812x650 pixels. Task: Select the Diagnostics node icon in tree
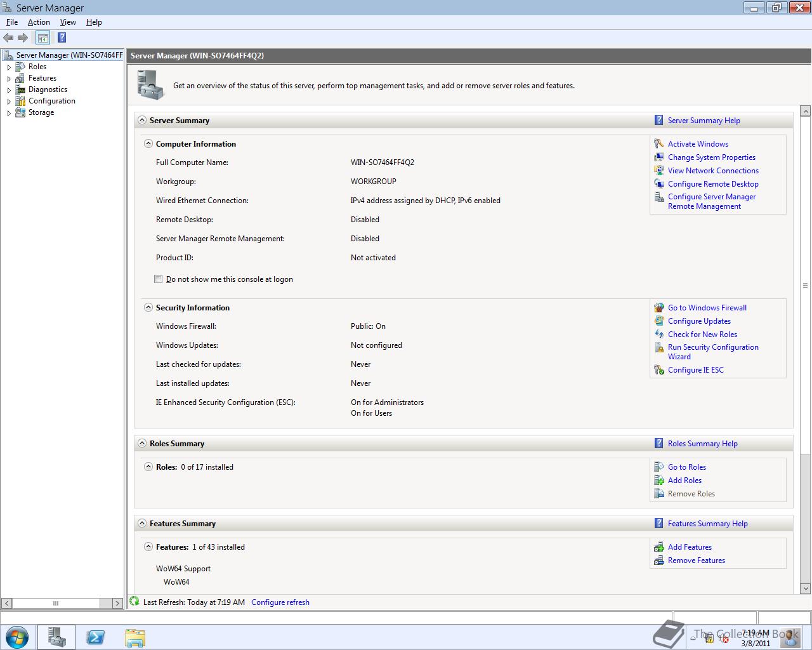20,90
